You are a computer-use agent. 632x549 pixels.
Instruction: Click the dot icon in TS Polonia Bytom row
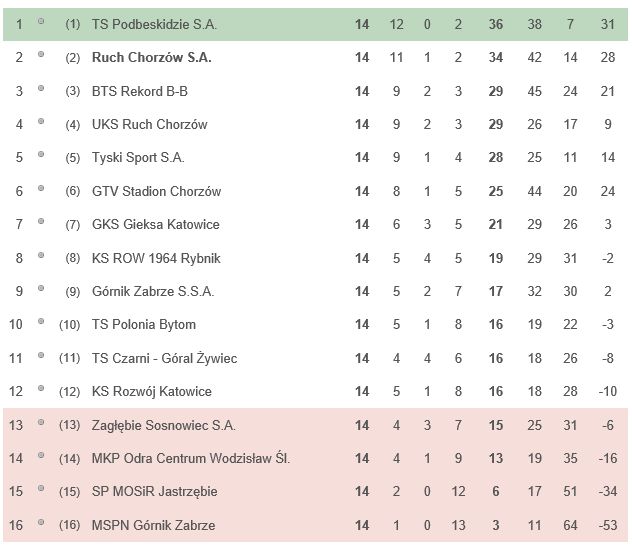(x=41, y=321)
